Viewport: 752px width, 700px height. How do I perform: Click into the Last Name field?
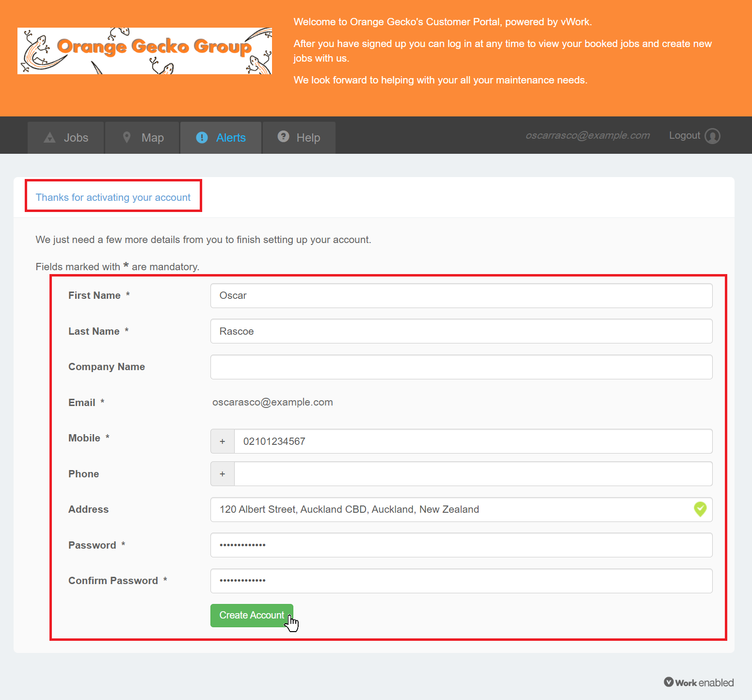(x=461, y=331)
